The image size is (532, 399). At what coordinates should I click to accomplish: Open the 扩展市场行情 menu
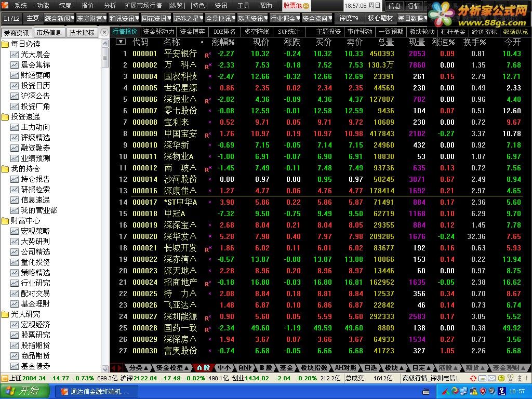pyautogui.click(x=143, y=5)
